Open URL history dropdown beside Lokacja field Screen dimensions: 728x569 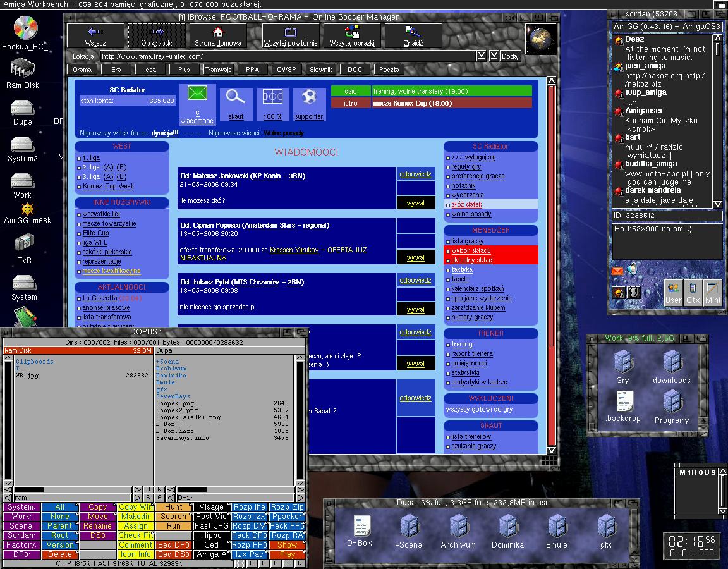[482, 56]
